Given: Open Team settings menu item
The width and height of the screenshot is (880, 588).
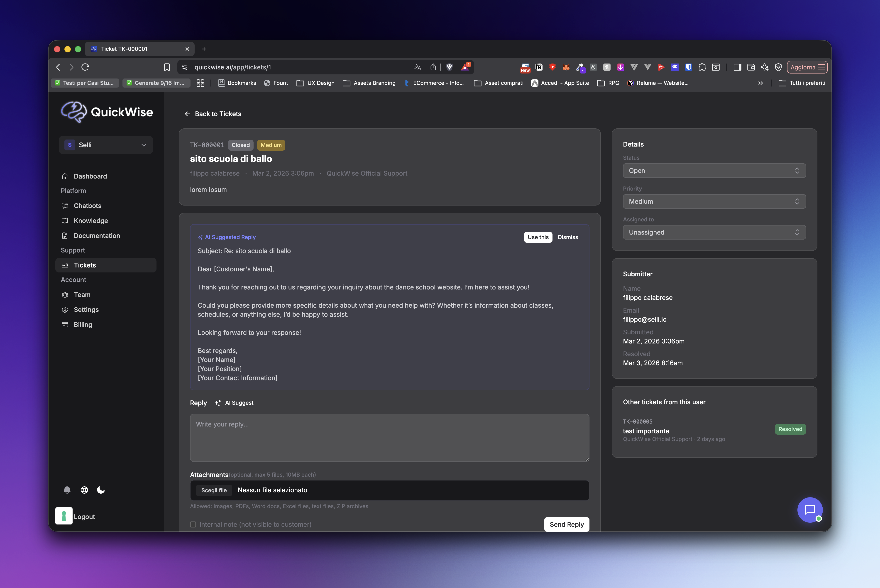Looking at the screenshot, I should pyautogui.click(x=82, y=294).
